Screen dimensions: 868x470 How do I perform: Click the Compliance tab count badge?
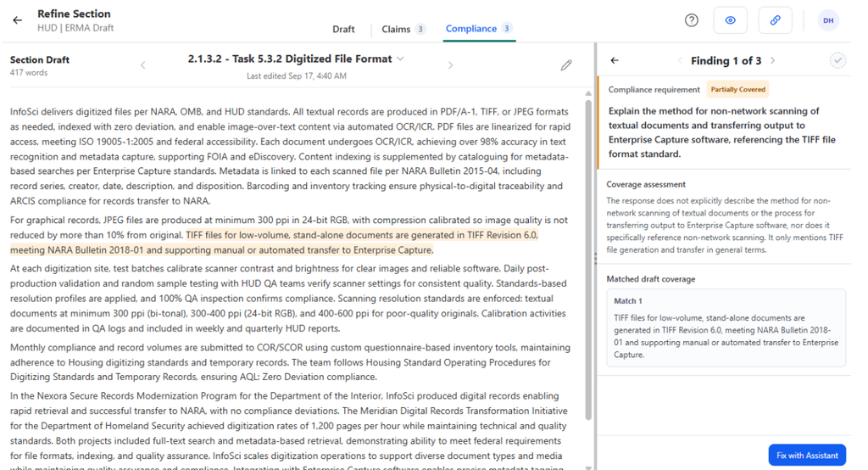point(507,28)
